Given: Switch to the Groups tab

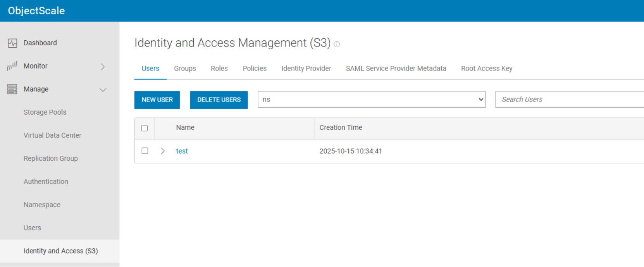Looking at the screenshot, I should click(185, 69).
